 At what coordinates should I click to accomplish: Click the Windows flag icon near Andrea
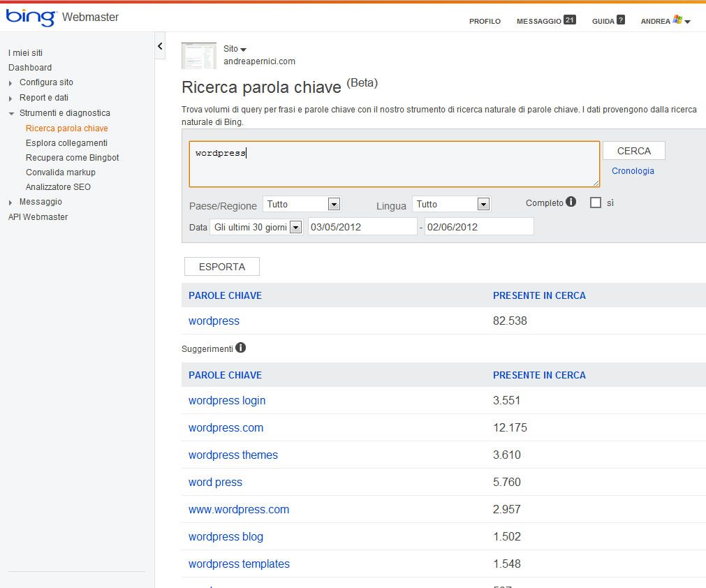(x=677, y=20)
